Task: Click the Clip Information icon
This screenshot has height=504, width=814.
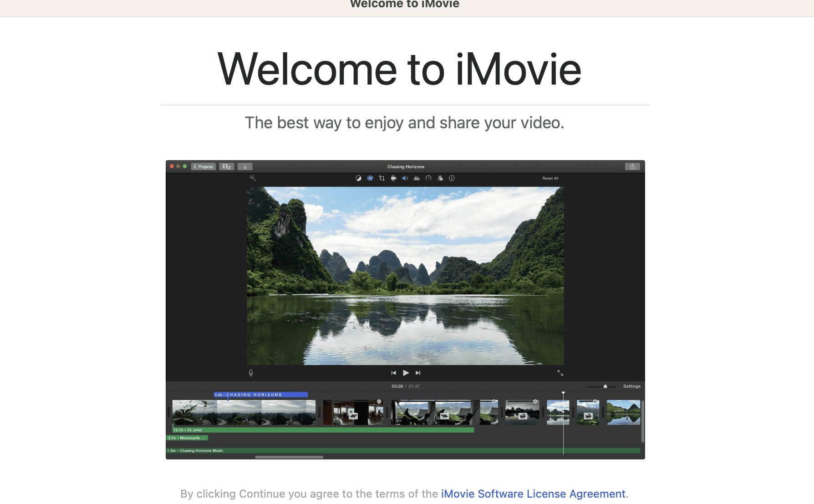Action: coord(452,178)
